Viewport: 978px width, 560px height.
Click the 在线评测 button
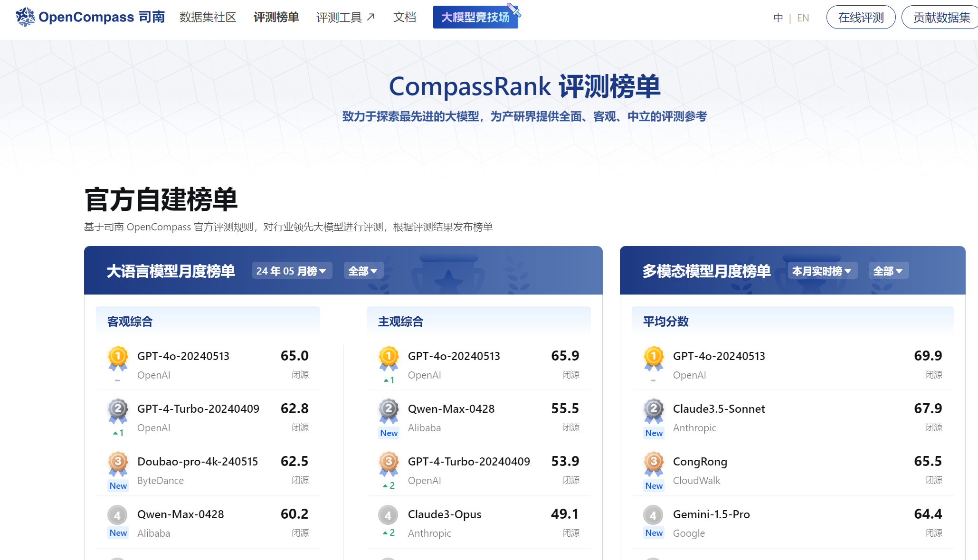click(861, 17)
